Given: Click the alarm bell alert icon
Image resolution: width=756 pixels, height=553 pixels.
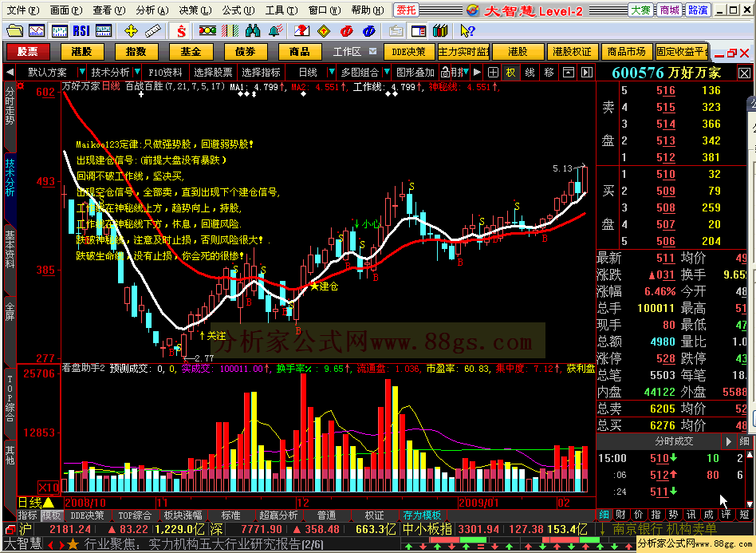Looking at the screenshot, I should tap(275, 31).
